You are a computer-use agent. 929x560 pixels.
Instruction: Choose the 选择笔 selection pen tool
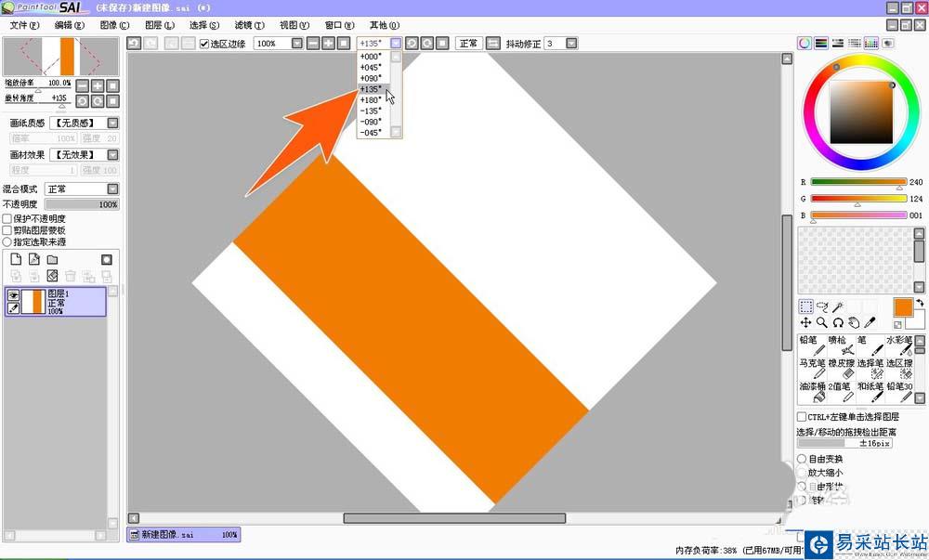click(x=870, y=369)
